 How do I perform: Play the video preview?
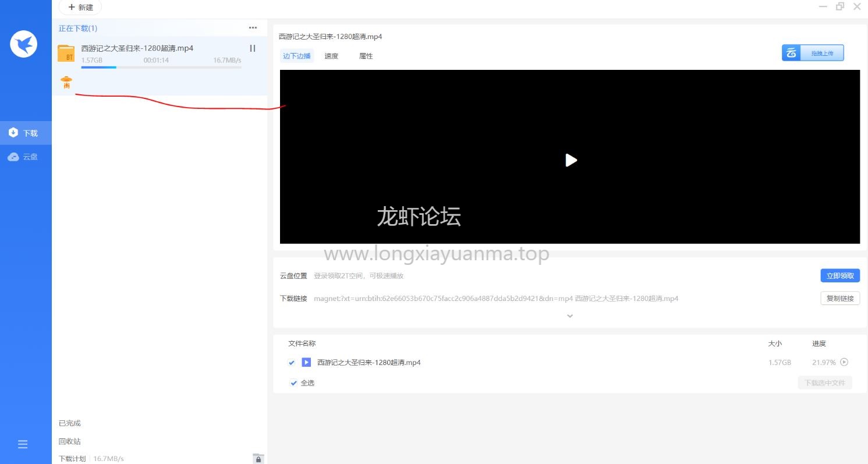coord(571,160)
